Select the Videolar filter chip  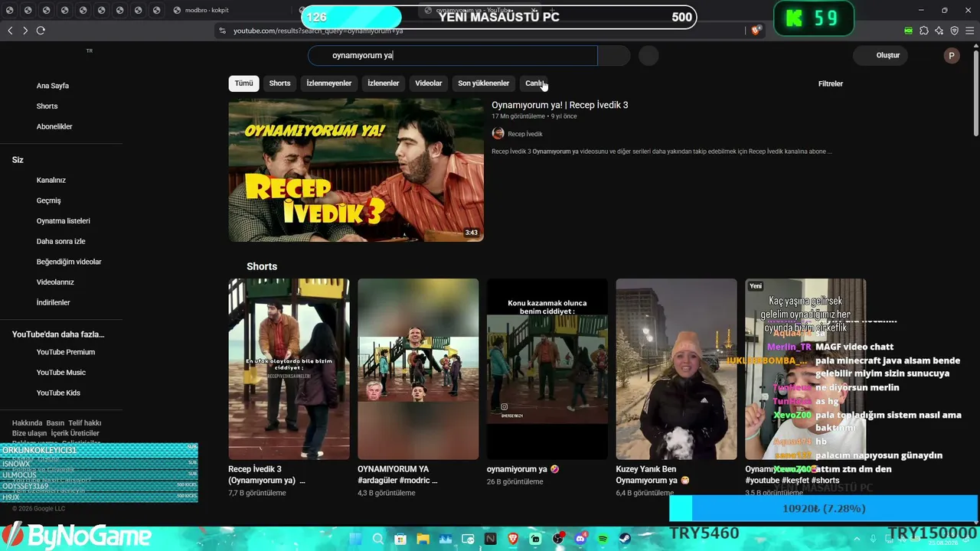click(429, 83)
